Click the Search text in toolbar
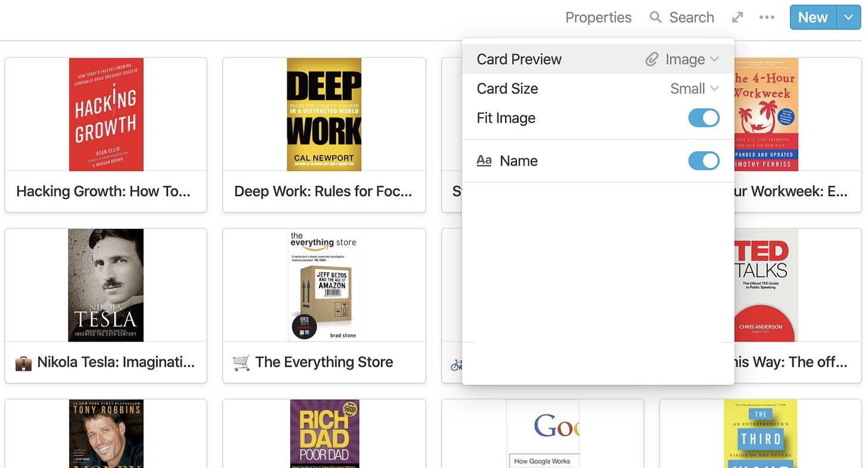Screen dimensions: 868x468 click(x=692, y=17)
